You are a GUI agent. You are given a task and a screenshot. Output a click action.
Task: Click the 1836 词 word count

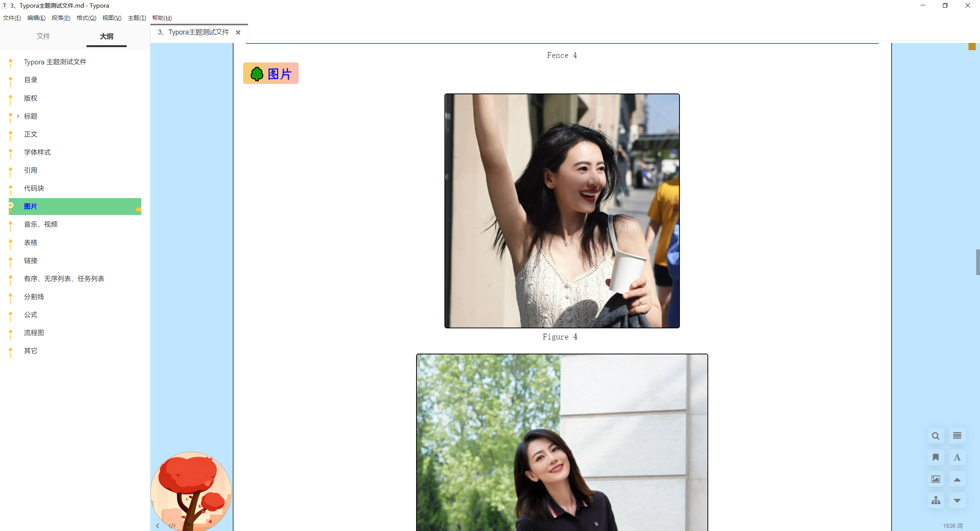[x=952, y=526]
